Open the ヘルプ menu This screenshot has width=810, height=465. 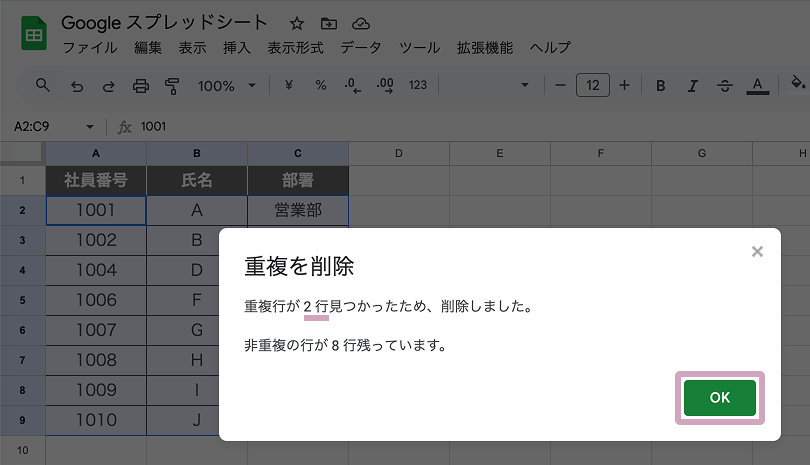pos(550,48)
